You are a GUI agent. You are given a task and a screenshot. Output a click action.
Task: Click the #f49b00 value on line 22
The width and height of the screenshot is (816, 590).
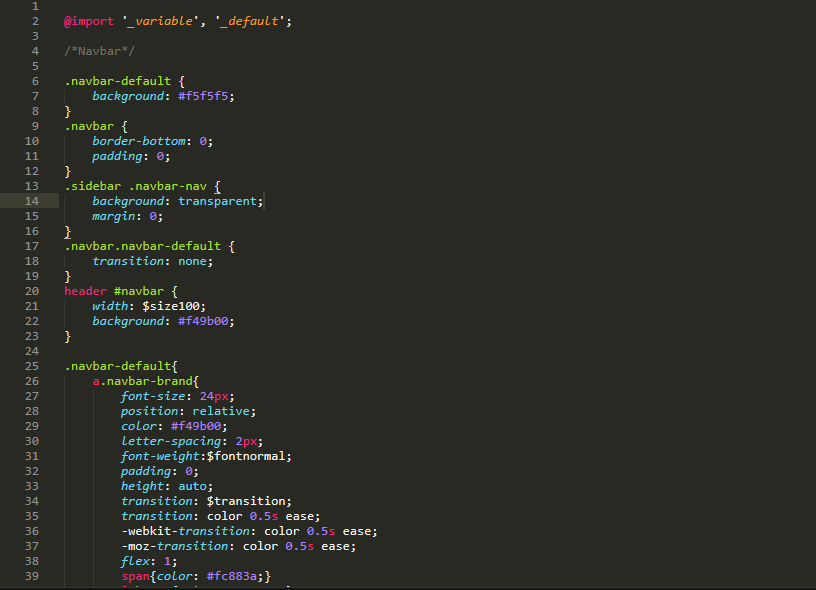pos(203,321)
